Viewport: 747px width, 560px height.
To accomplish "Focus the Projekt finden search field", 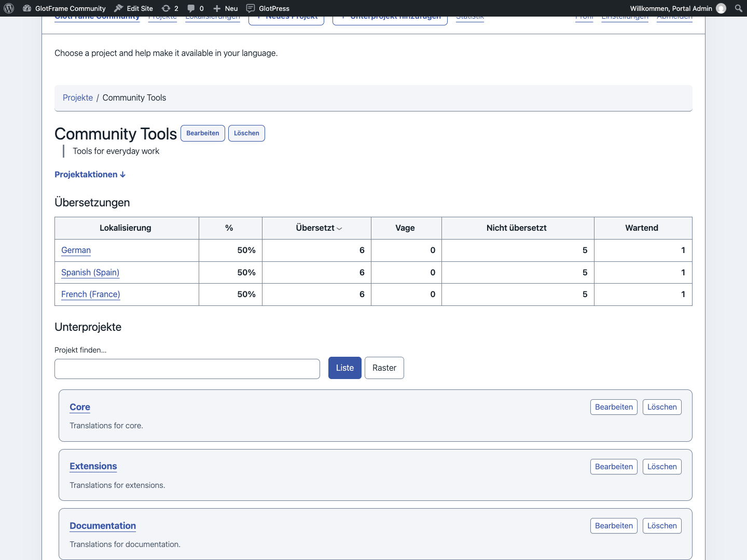I will click(x=187, y=369).
